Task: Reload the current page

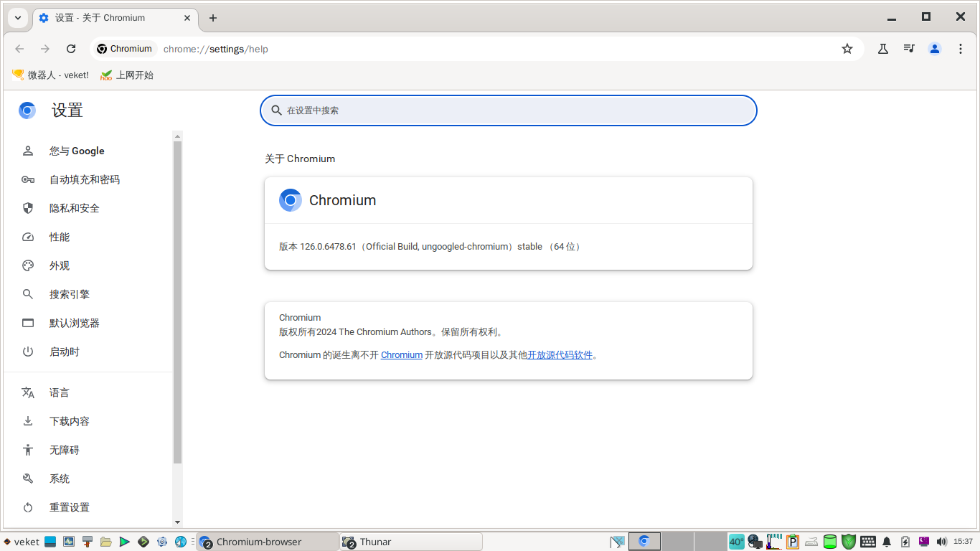Action: [x=71, y=49]
